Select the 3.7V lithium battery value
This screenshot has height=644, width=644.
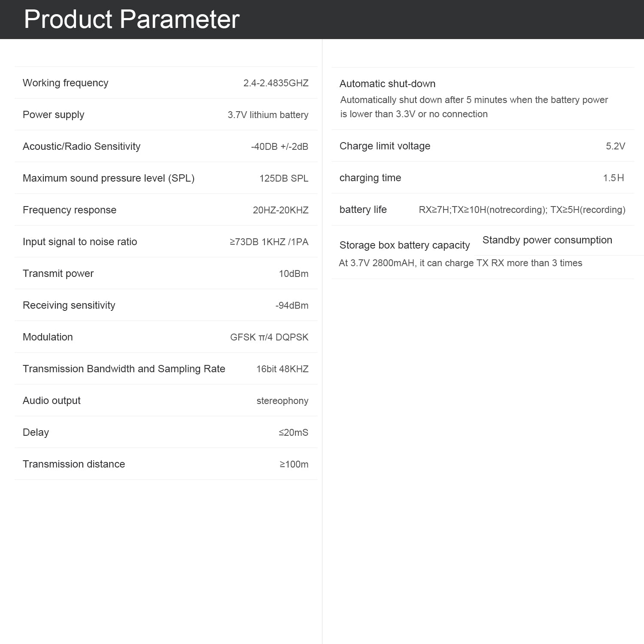tap(268, 115)
